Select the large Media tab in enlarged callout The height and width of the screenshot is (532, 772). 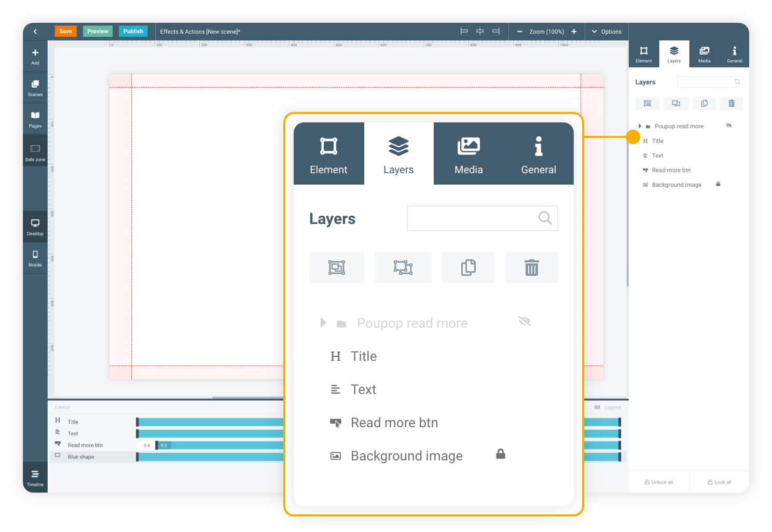click(x=468, y=153)
